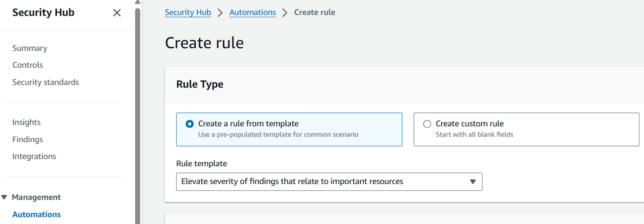Viewport: 644px width, 224px height.
Task: Click the Security Hub sidebar title
Action: 43,13
